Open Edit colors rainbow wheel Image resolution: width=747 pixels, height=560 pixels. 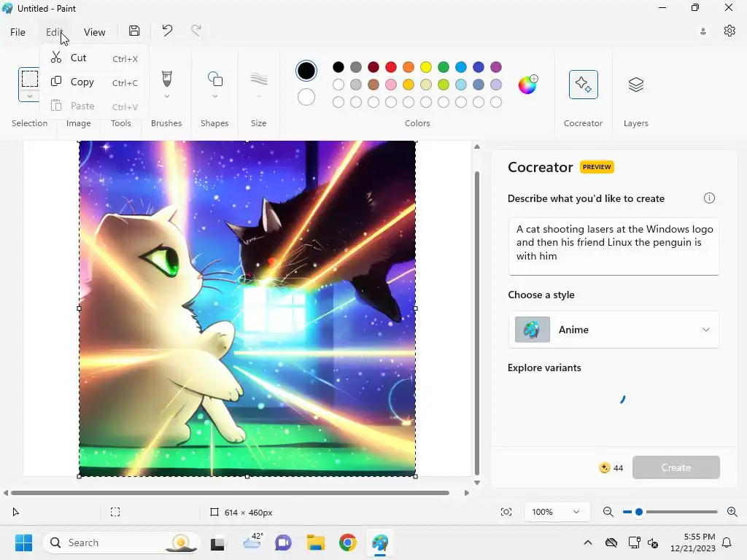528,85
